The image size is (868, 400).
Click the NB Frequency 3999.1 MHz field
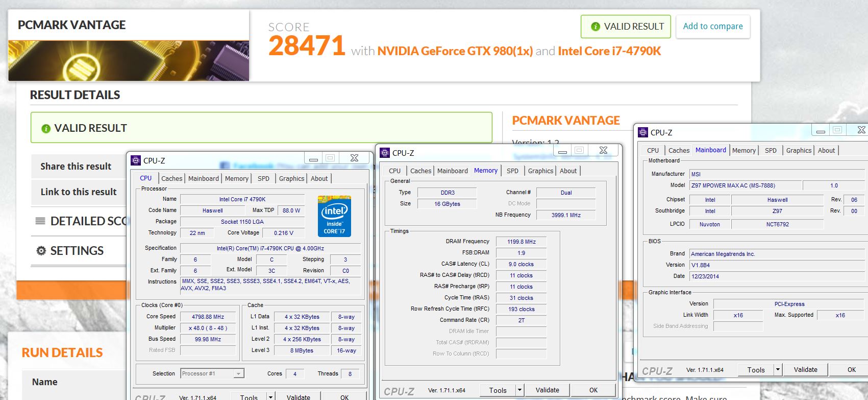click(x=566, y=215)
